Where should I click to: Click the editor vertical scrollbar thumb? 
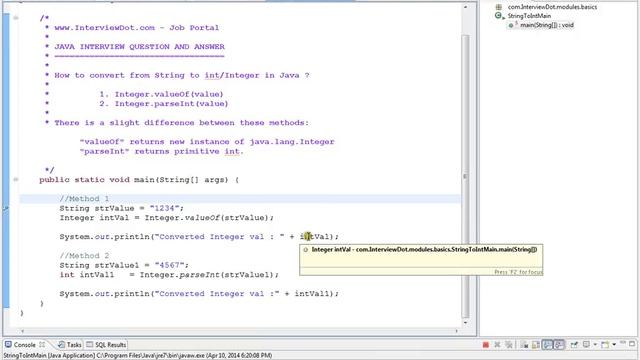[465, 176]
